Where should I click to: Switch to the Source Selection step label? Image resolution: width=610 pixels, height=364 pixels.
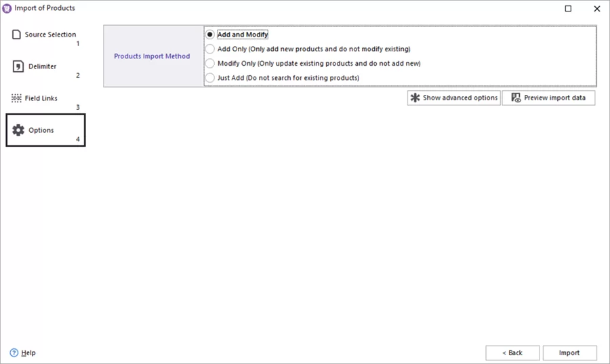(50, 35)
